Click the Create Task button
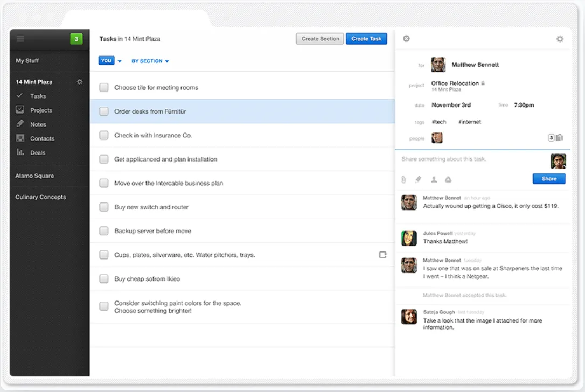This screenshot has height=392, width=585. (x=366, y=39)
